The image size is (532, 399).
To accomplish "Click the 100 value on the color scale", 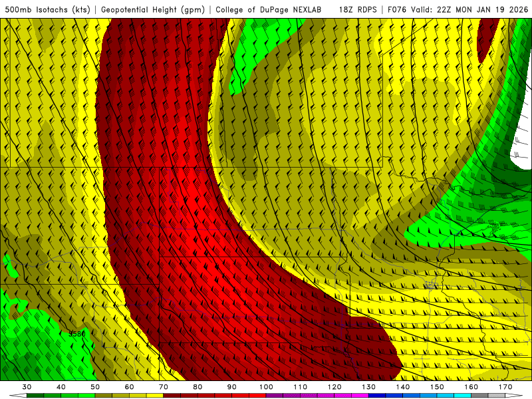I will (x=267, y=387).
